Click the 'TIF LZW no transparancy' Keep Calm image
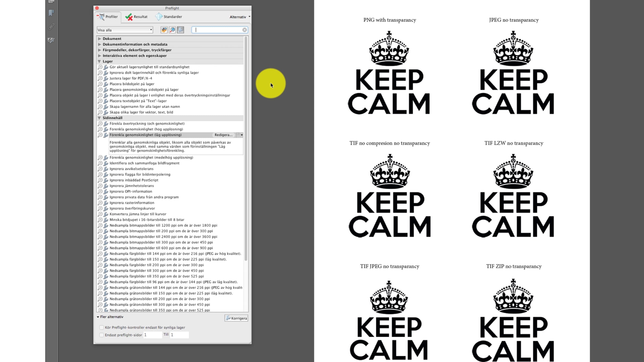 pos(513,195)
